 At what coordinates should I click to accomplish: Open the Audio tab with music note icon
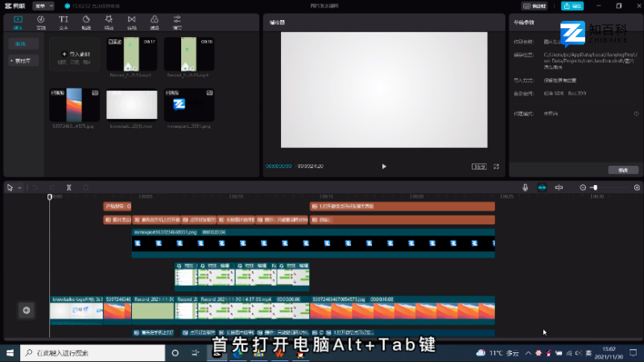tap(41, 23)
